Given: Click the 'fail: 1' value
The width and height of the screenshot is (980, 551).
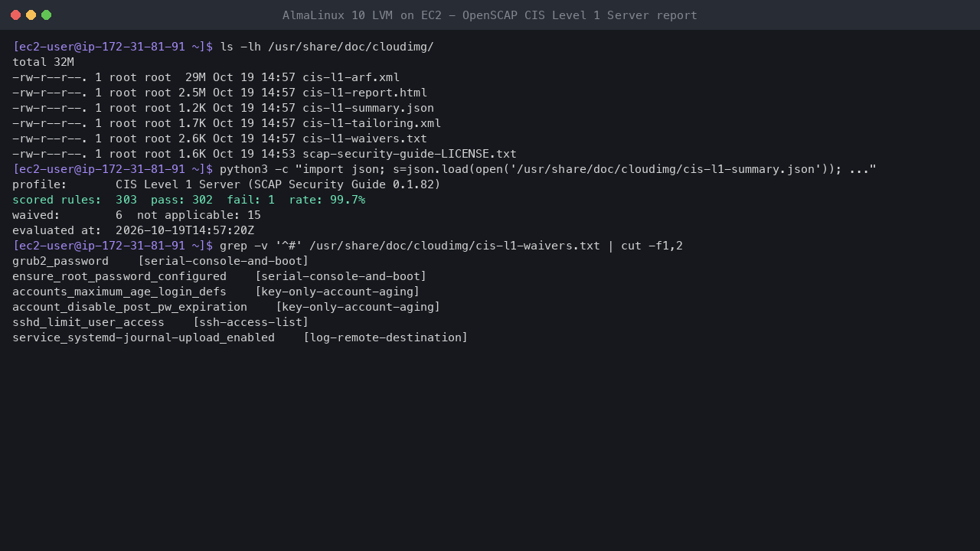Looking at the screenshot, I should [250, 200].
